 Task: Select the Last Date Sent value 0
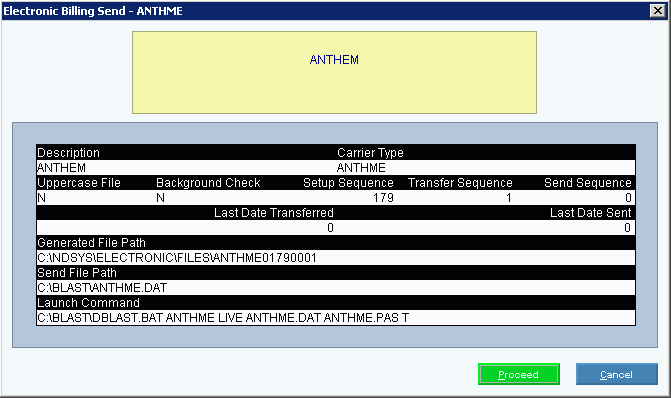[x=627, y=228]
